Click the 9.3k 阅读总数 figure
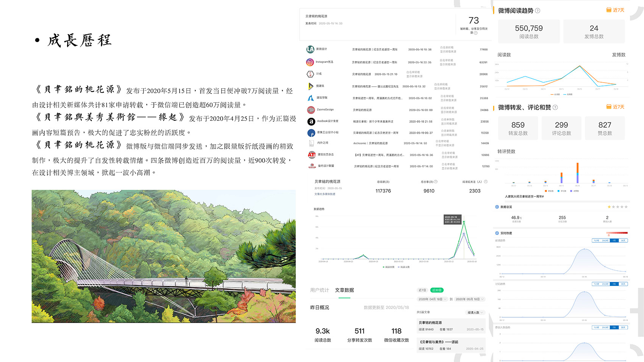This screenshot has width=644, height=362. pos(323,331)
